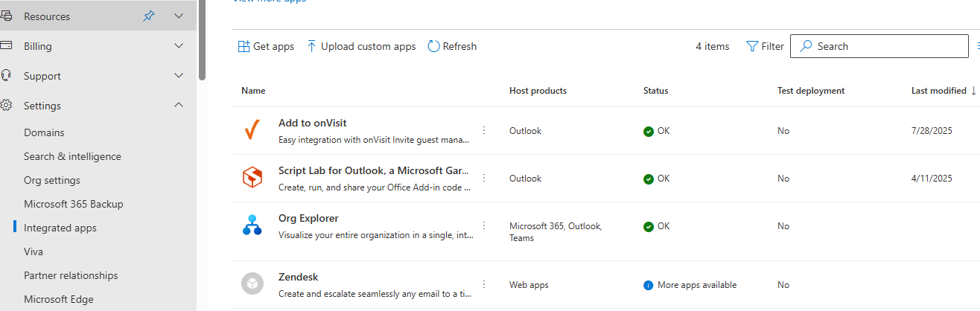This screenshot has width=980, height=311.
Task: Click the Zendesk app logo
Action: 252,283
